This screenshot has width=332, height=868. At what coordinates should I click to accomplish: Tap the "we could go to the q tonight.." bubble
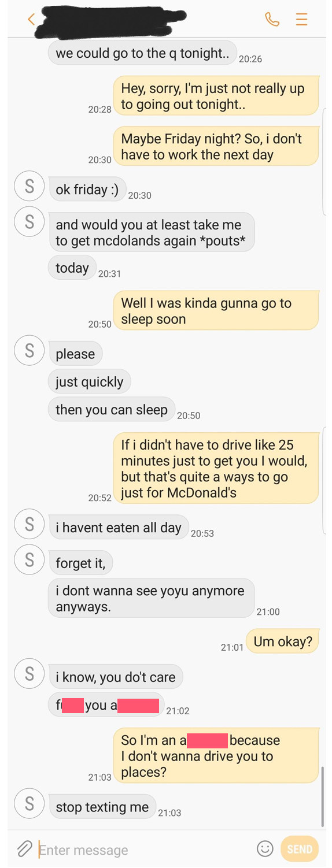coord(142,53)
